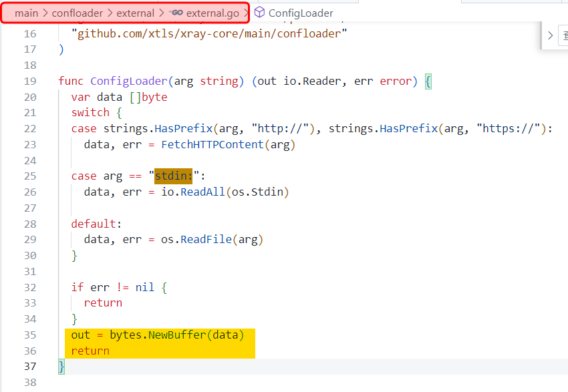The height and width of the screenshot is (392, 568).
Task: Click line number 19 in the gutter
Action: [x=30, y=81]
